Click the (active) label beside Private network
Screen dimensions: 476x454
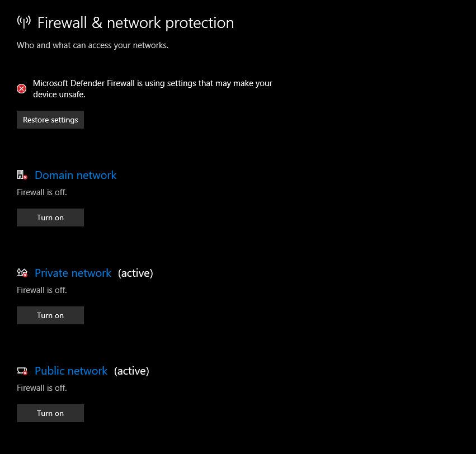click(x=135, y=273)
